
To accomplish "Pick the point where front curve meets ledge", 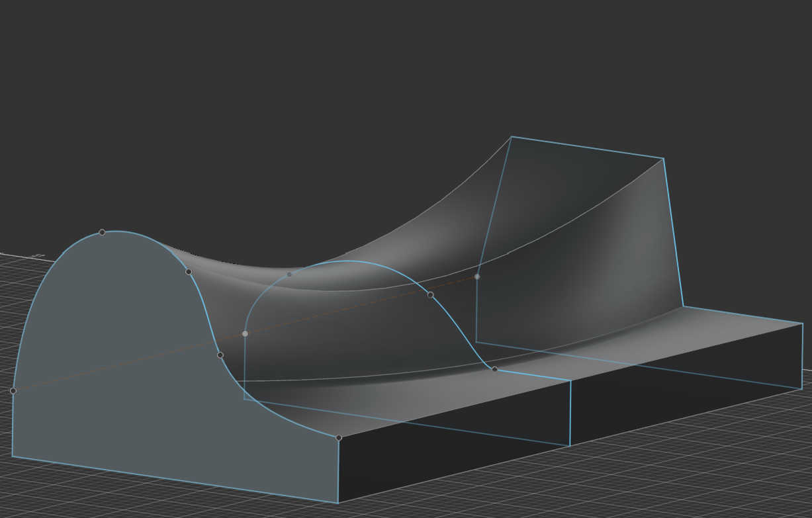I will pos(339,438).
